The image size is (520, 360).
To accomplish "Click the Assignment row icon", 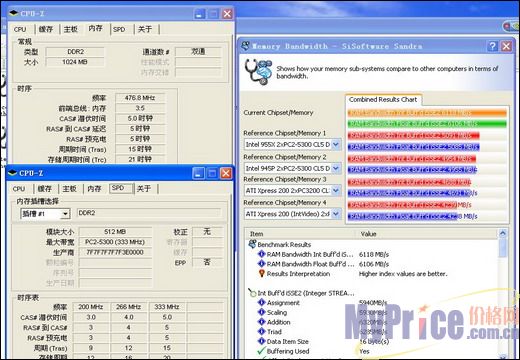I will 262,303.
